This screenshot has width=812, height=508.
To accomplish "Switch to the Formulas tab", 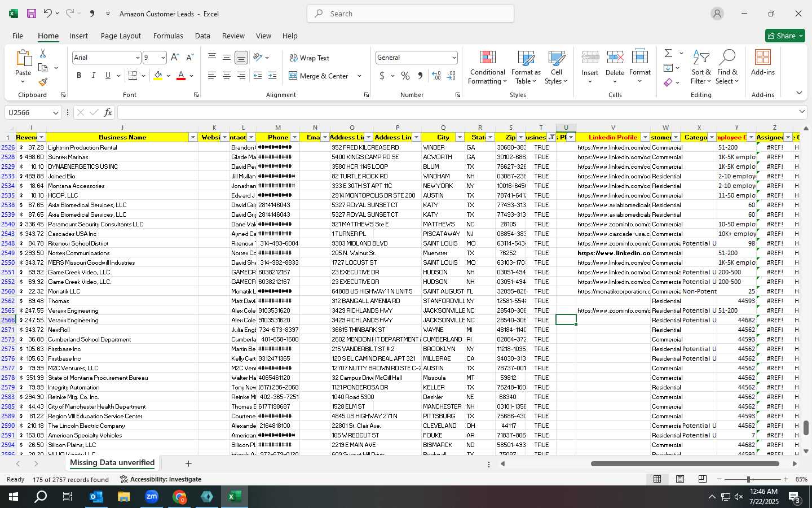I will 168,36.
